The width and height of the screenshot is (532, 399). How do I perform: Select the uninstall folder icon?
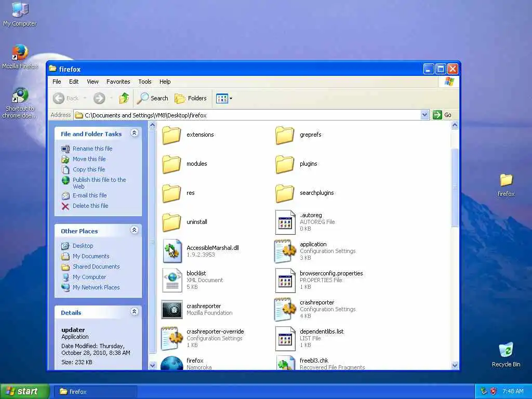(171, 222)
